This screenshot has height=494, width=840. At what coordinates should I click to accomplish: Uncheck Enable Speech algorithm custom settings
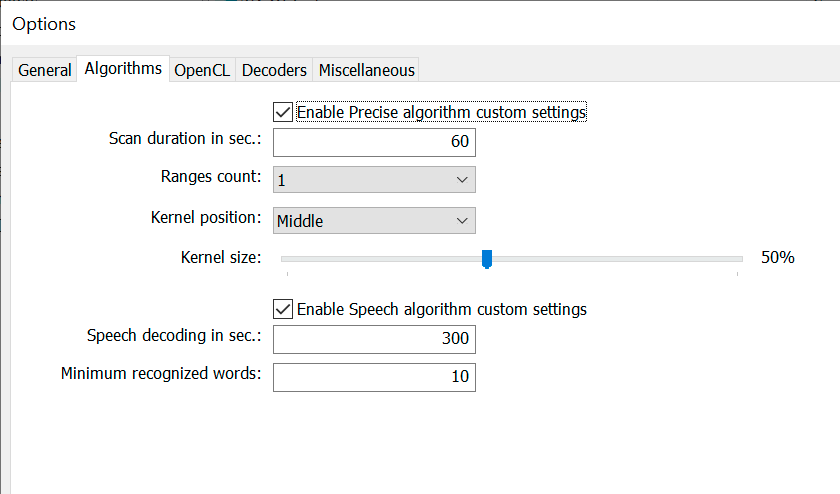pos(283,309)
